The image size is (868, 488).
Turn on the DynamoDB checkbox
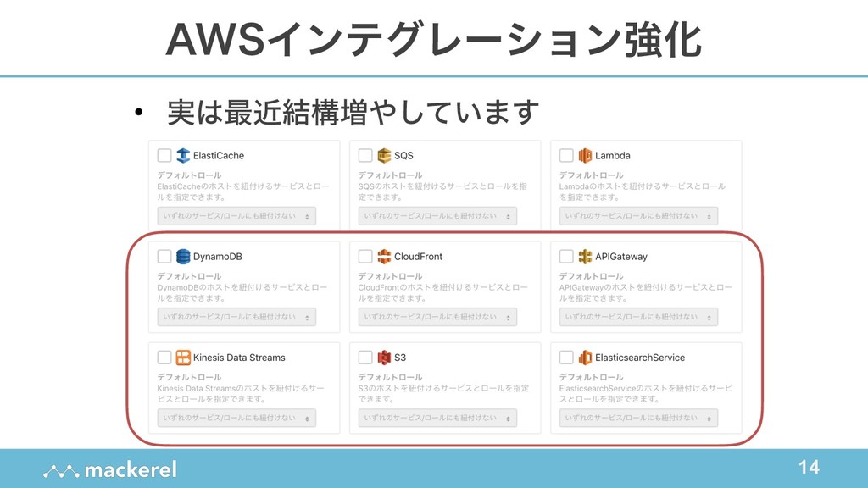pos(164,257)
